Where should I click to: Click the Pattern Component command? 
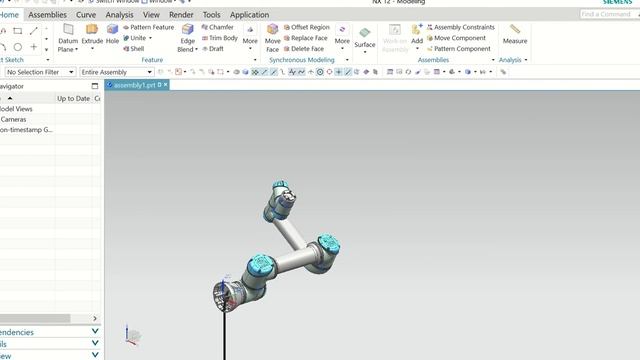(459, 49)
